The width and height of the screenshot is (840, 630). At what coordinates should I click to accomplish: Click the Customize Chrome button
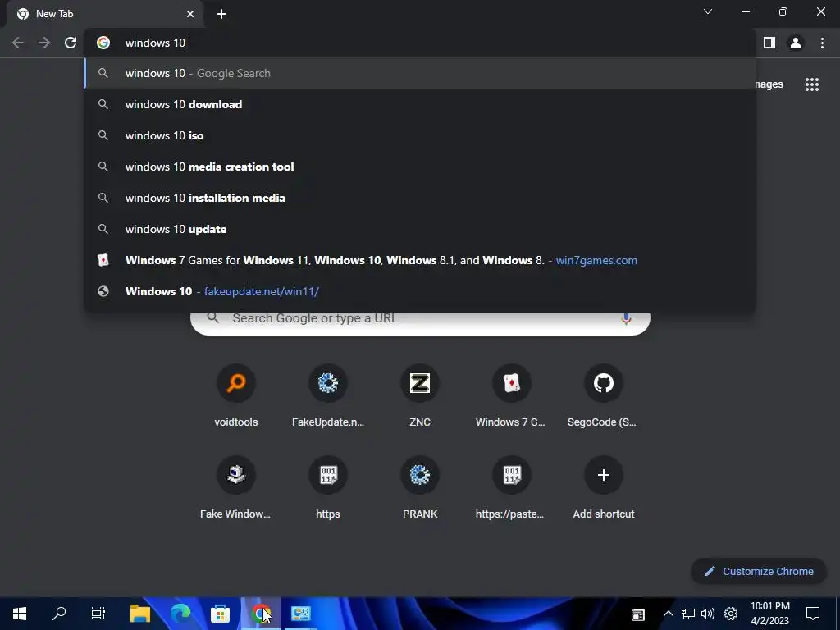coord(759,572)
